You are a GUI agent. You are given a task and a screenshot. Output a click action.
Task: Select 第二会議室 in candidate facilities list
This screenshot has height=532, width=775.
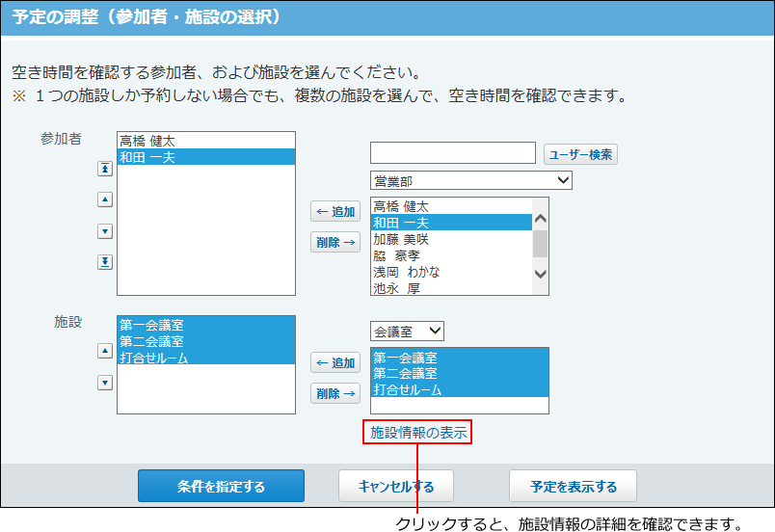click(460, 373)
